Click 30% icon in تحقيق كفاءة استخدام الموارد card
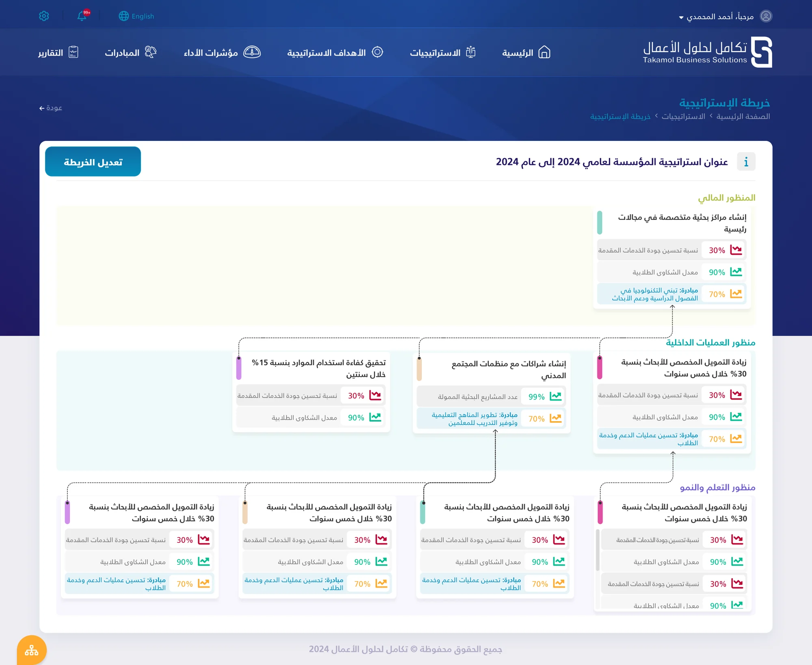The height and width of the screenshot is (665, 812). pos(375,395)
